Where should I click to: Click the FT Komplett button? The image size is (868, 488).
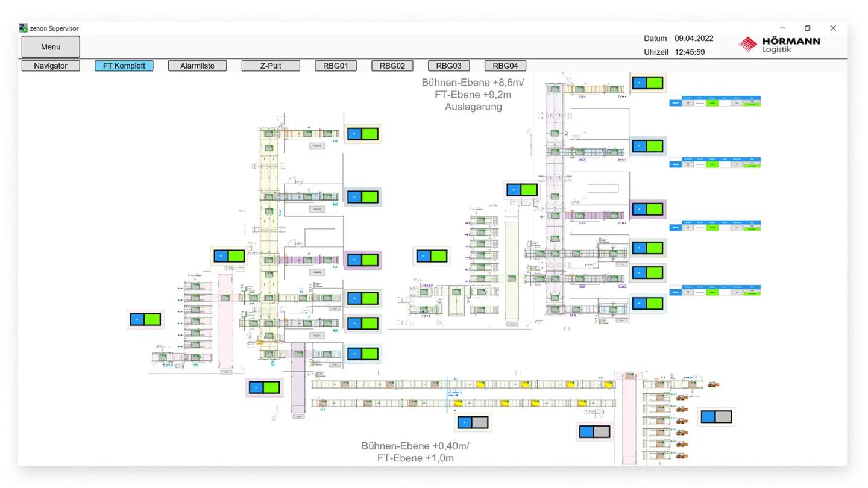(124, 66)
